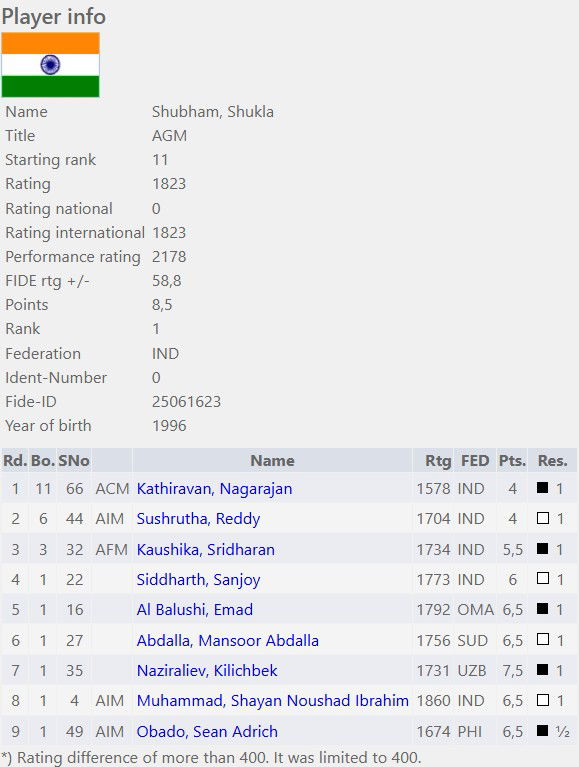
Task: Open Sushrutha, Reddy player link
Action: tap(198, 519)
